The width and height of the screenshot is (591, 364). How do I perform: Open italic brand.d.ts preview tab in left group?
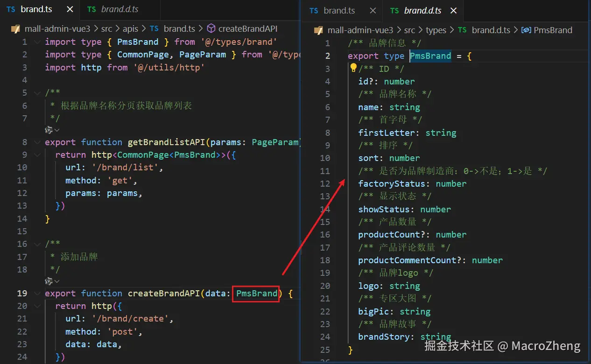click(120, 9)
